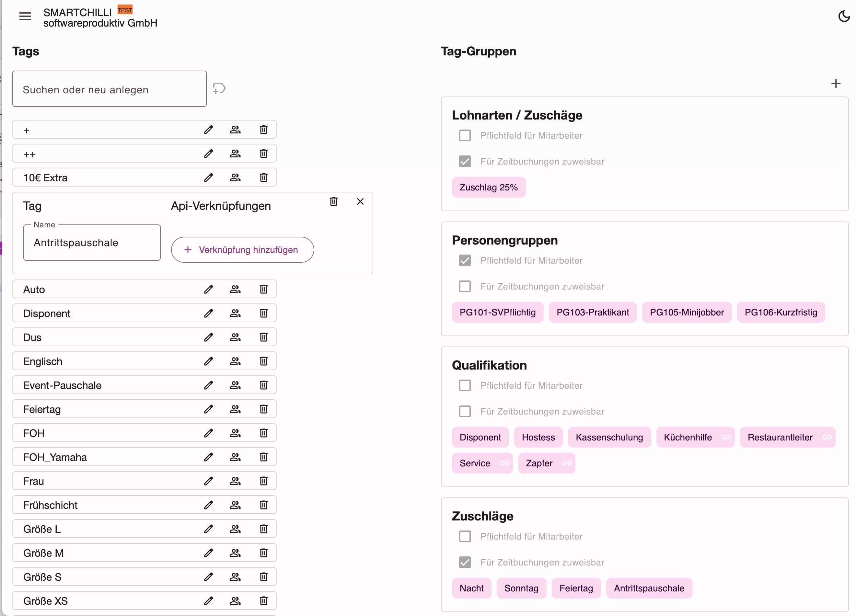Focus the Suchen oder neu anlegen field
The image size is (856, 616).
[x=110, y=89]
